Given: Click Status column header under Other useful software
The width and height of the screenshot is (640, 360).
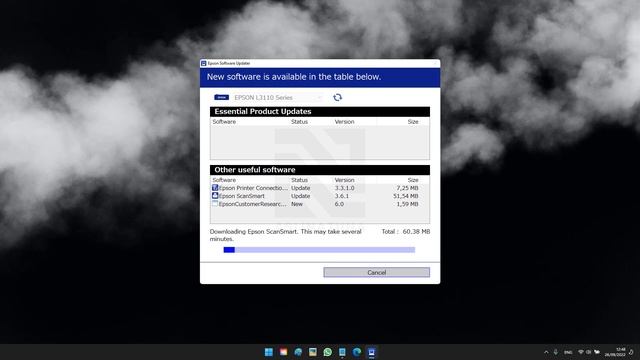Looking at the screenshot, I should [x=299, y=180].
